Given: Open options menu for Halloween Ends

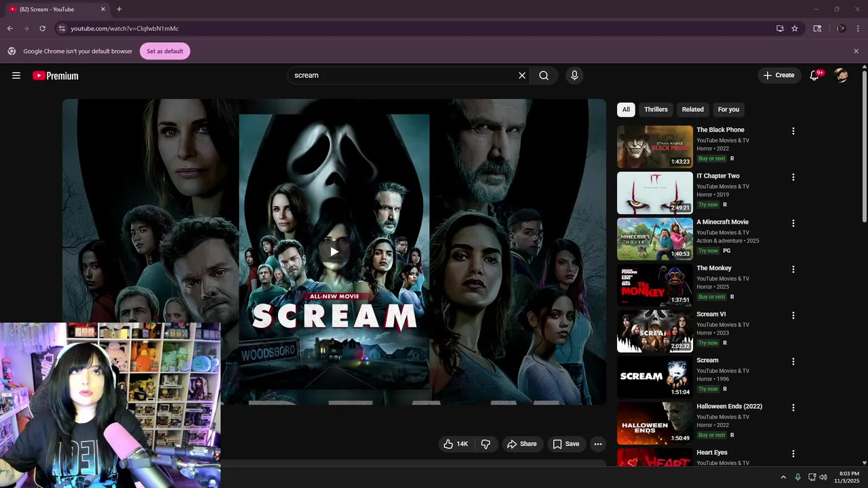Looking at the screenshot, I should tap(793, 408).
